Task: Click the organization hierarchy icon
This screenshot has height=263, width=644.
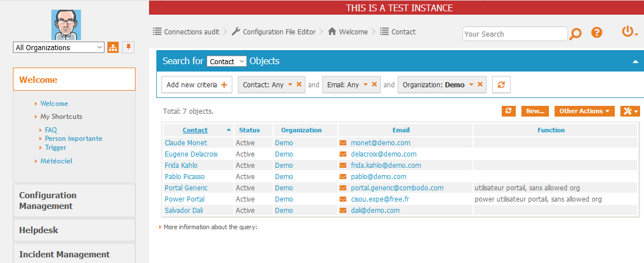Action: 113,48
